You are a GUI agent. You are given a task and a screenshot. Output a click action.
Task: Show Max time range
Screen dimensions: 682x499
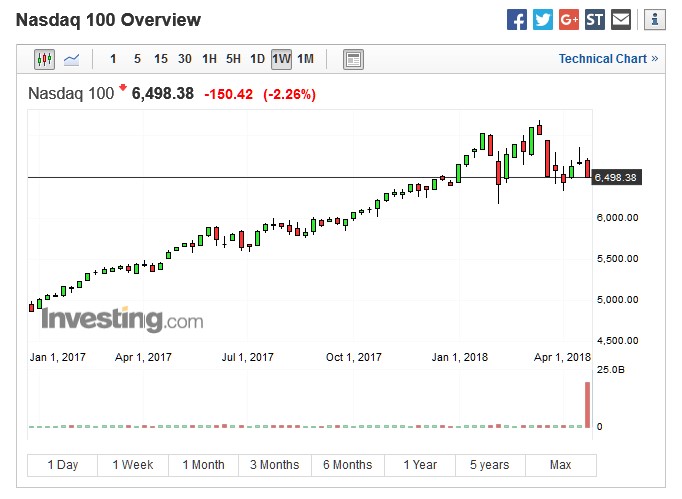click(561, 465)
